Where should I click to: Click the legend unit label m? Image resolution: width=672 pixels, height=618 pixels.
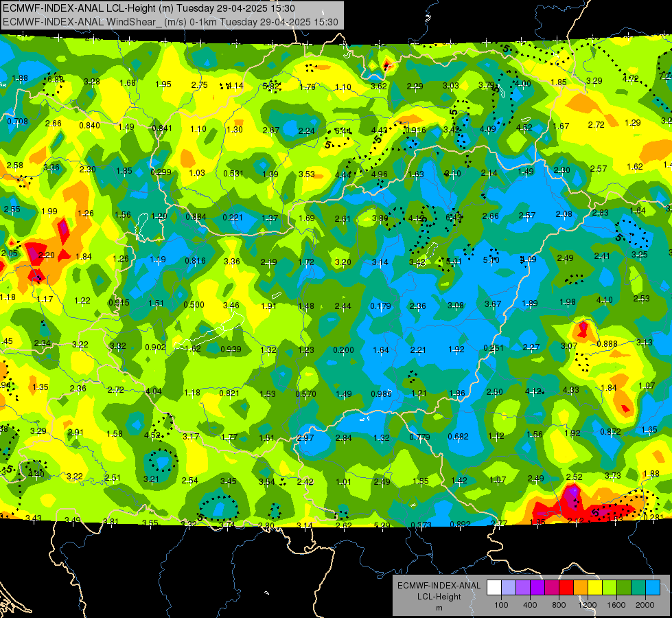(439, 608)
